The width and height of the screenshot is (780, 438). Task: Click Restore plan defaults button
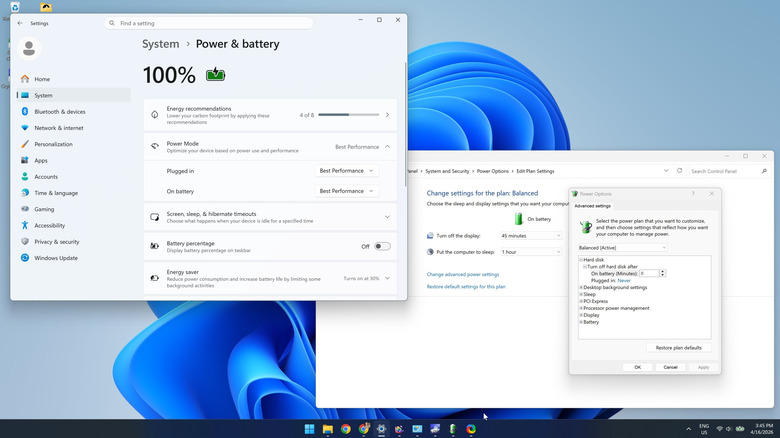[x=679, y=348]
